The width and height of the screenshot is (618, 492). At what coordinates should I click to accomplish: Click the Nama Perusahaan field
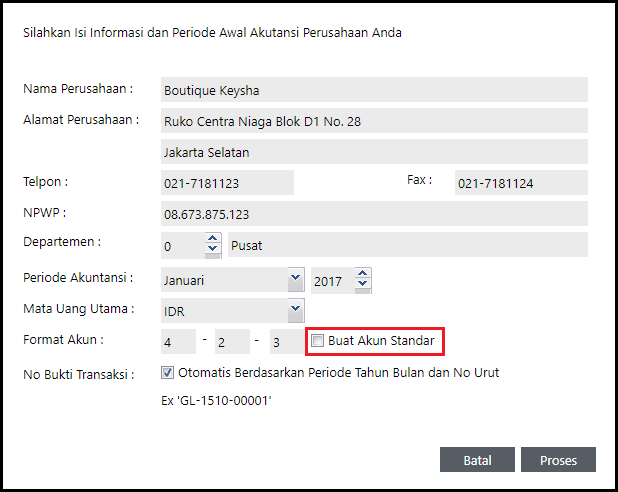pyautogui.click(x=374, y=90)
